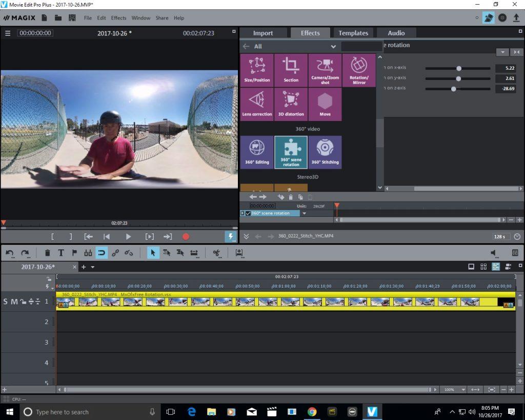Select the 3D distortion effect
Viewport: 525px width, 420px height.
(x=291, y=104)
